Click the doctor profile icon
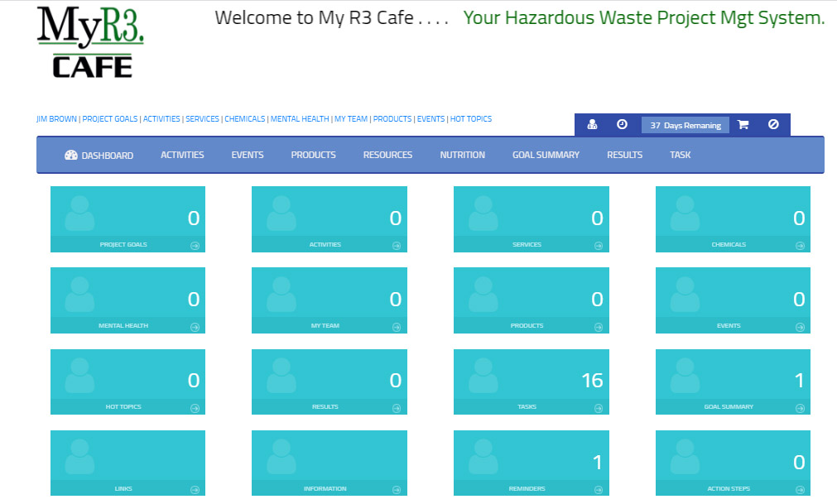Screen dimensions: 837x504 click(593, 125)
